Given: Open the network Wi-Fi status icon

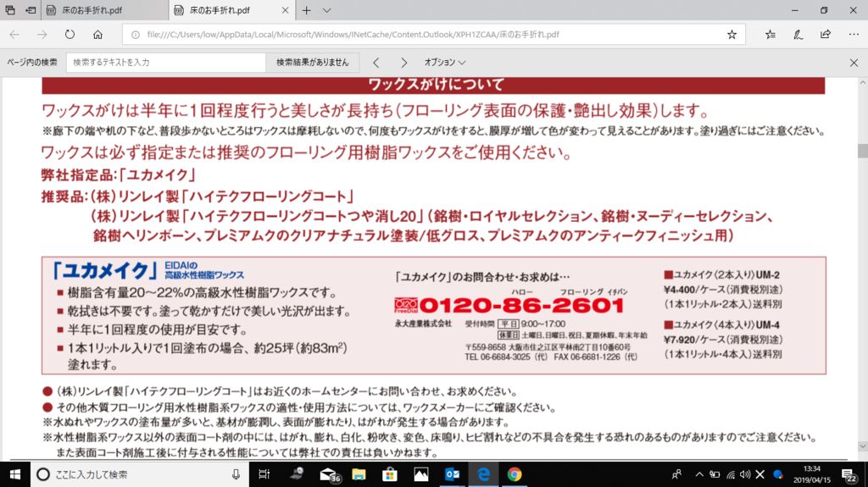Looking at the screenshot, I should click(x=731, y=474).
